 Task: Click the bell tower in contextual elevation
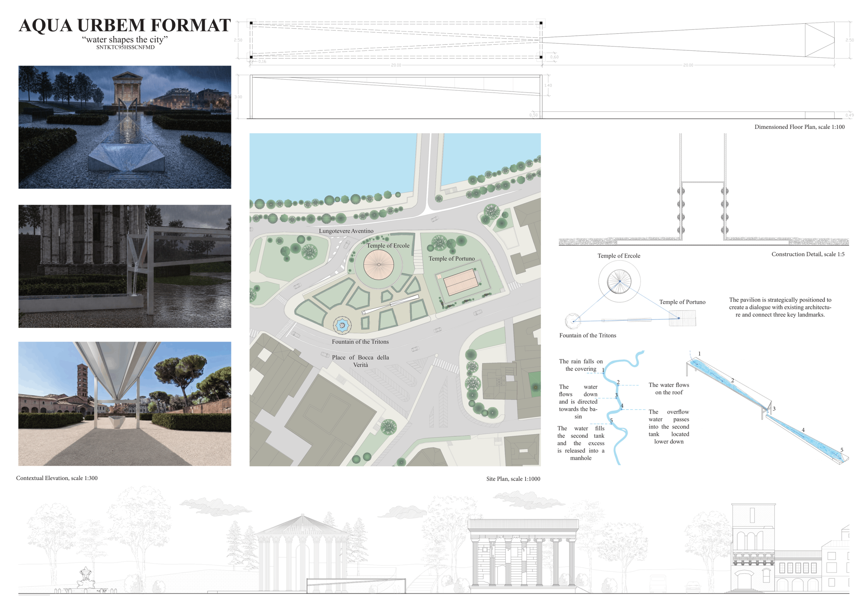753,547
